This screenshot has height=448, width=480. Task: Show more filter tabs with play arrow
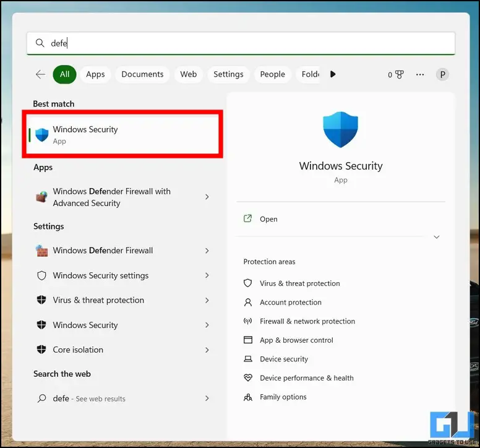[x=333, y=74]
